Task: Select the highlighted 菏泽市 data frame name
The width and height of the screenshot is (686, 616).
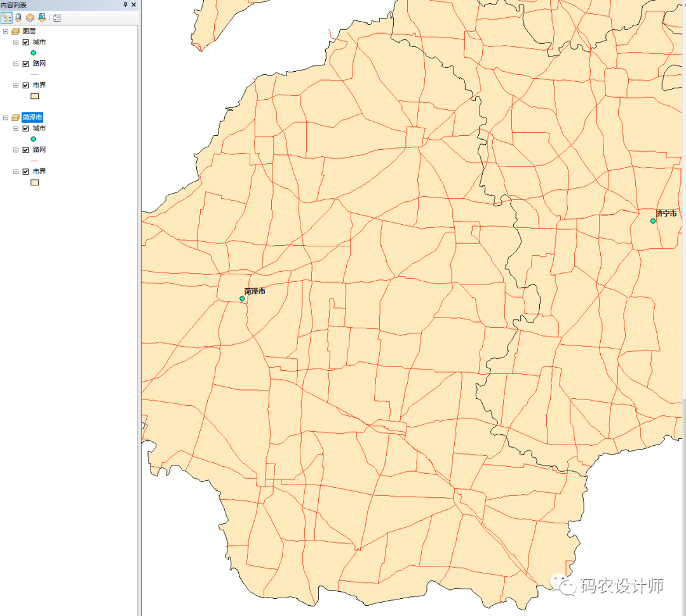Action: pyautogui.click(x=32, y=117)
